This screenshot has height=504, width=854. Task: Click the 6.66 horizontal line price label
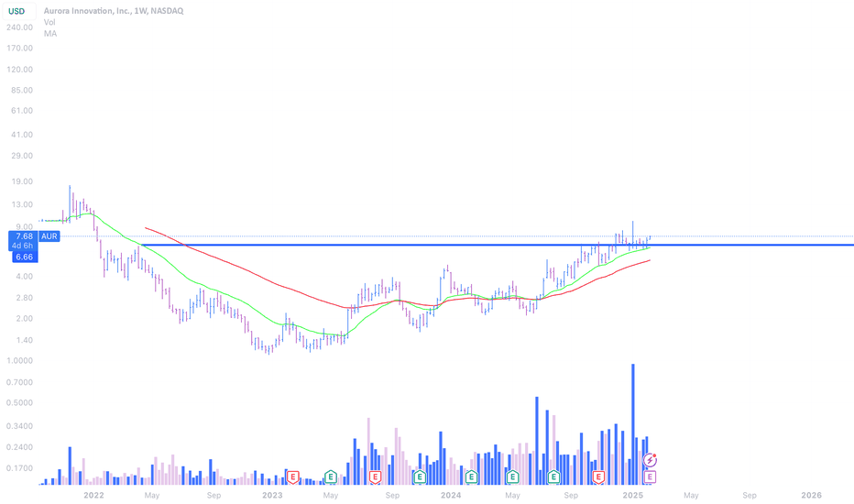[x=24, y=257]
